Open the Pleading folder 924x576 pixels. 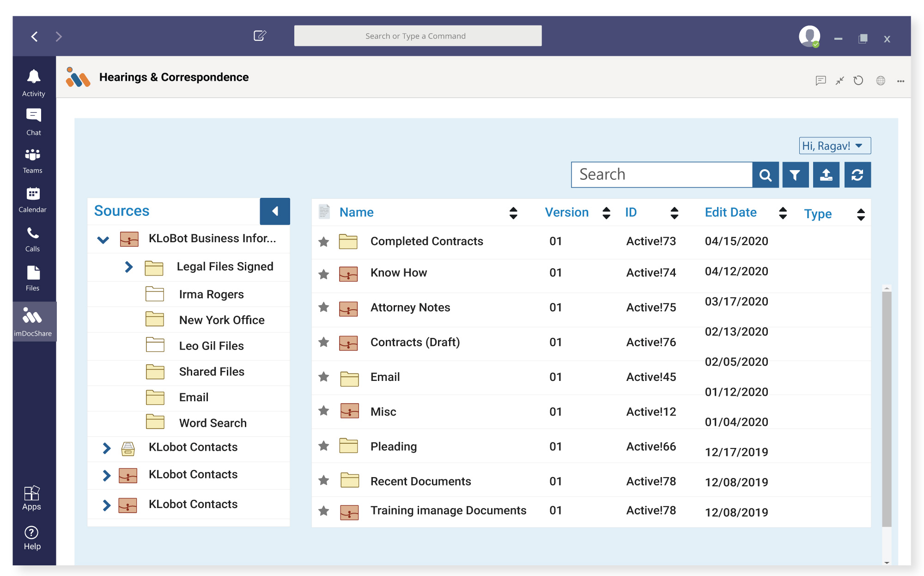click(x=393, y=447)
